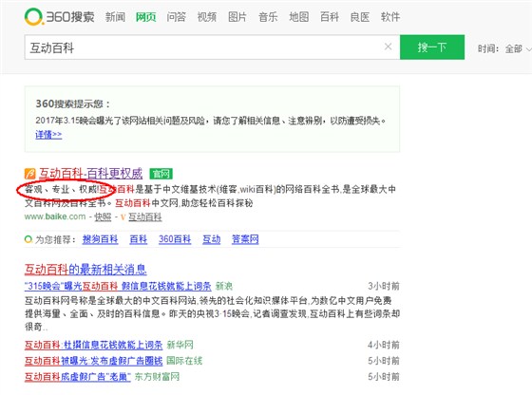
Task: Open the 快照 cached link
Action: tap(103, 217)
